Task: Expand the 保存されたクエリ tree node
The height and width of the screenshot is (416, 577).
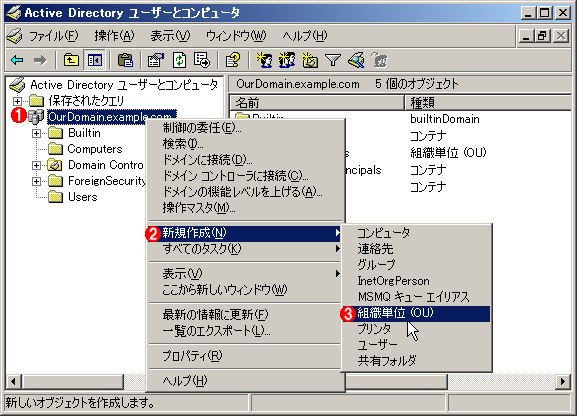Action: click(x=17, y=101)
